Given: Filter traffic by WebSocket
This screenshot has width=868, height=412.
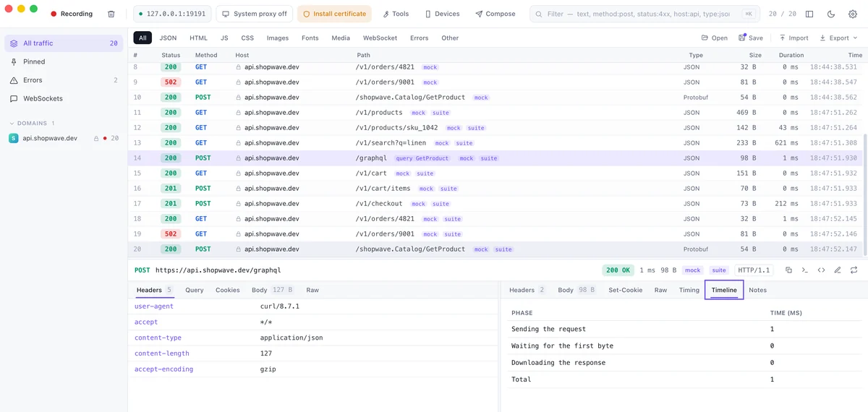Looking at the screenshot, I should click(x=380, y=38).
